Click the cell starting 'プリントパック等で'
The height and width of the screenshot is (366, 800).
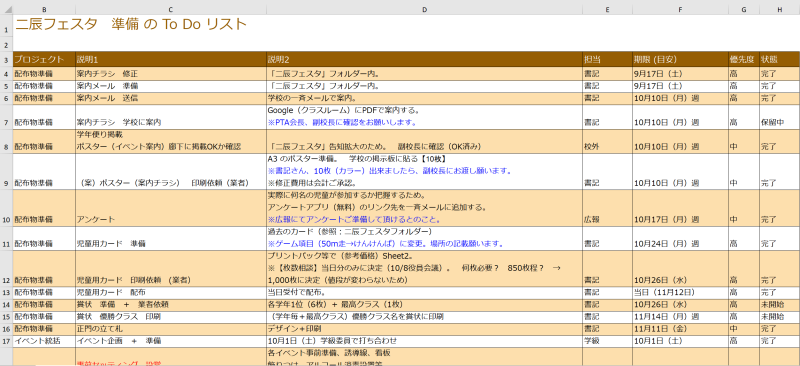tap(424, 269)
